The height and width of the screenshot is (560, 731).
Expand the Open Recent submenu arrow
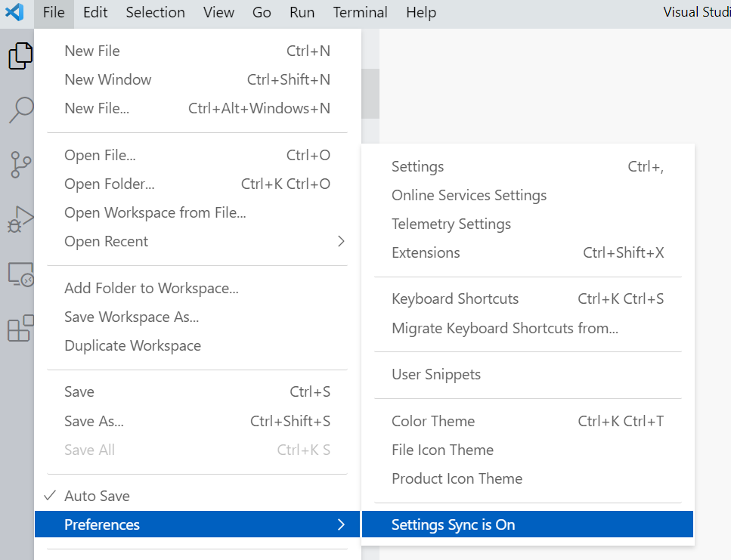tap(341, 241)
